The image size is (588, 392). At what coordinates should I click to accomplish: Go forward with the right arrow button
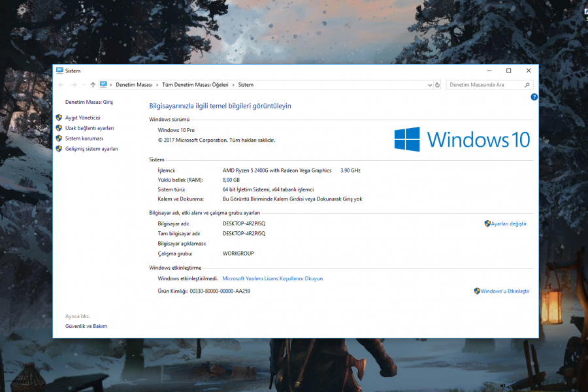tap(74, 85)
